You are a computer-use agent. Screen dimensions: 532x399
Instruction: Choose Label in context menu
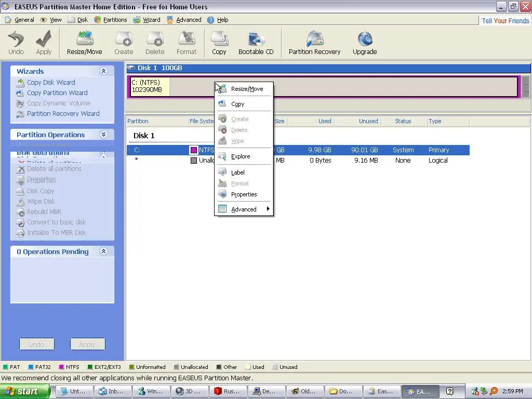point(244,172)
